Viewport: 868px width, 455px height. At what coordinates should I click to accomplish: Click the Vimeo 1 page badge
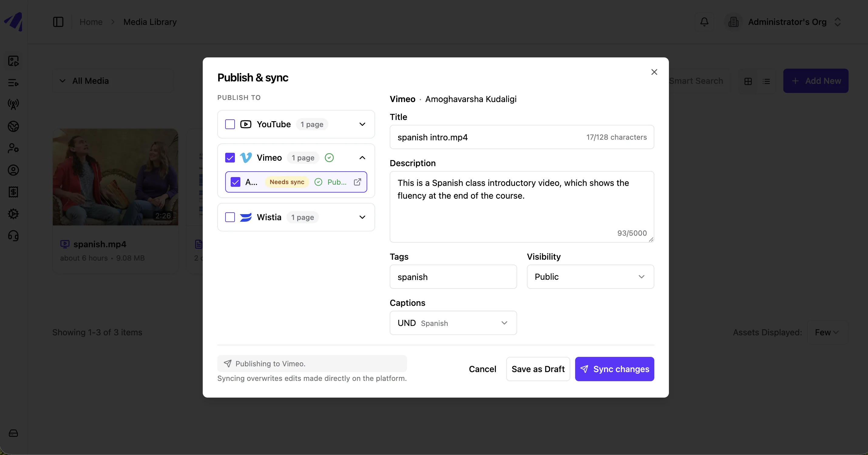(x=303, y=158)
